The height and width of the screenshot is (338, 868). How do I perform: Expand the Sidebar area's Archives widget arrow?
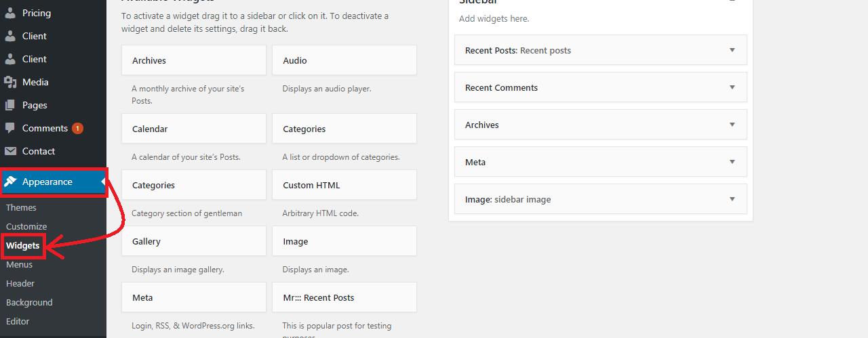click(732, 125)
